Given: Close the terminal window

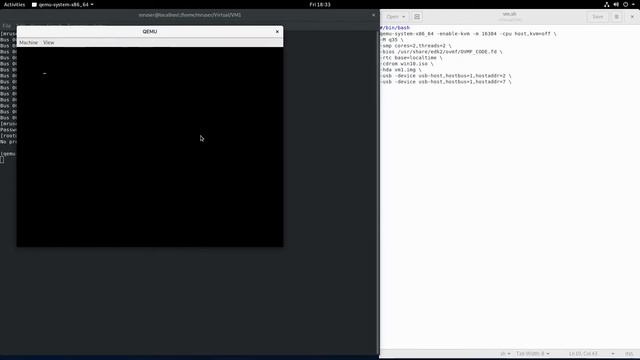Looking at the screenshot, I should click(373, 15).
